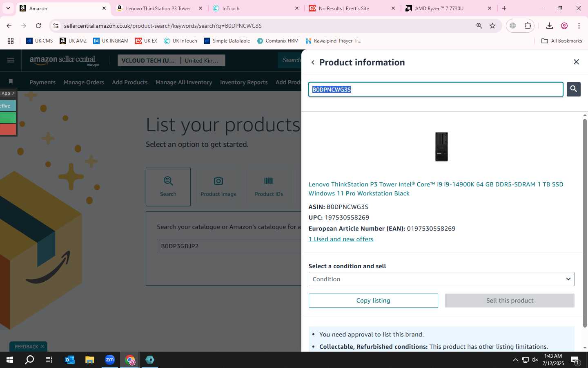Open the Chrome three-dot menu

point(579,26)
